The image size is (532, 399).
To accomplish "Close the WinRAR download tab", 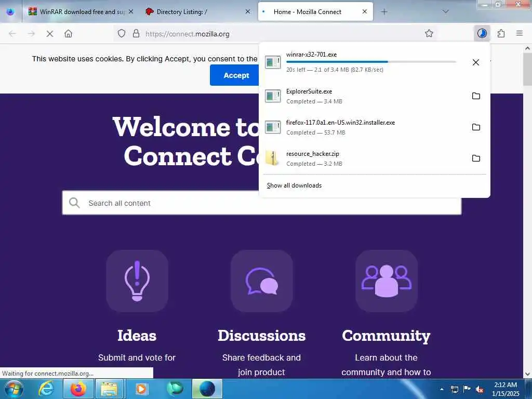I will coord(131,12).
